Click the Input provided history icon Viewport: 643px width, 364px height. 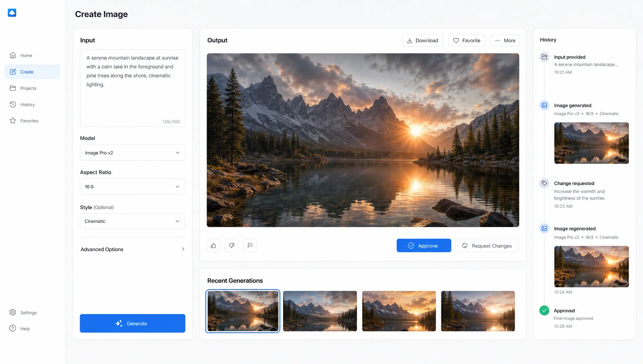click(544, 57)
